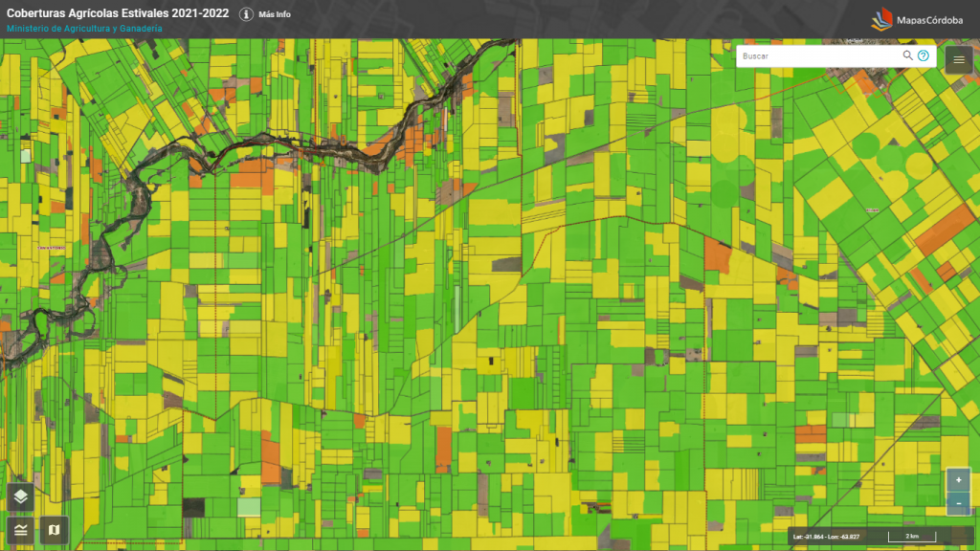Open the hamburger main menu
The height and width of the screenshot is (551, 980).
[959, 60]
